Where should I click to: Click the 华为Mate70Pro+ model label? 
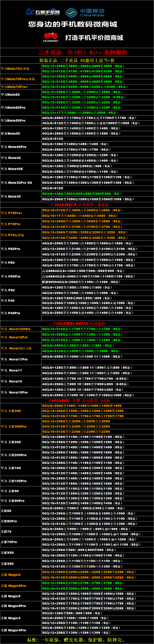pyautogui.click(x=14, y=87)
